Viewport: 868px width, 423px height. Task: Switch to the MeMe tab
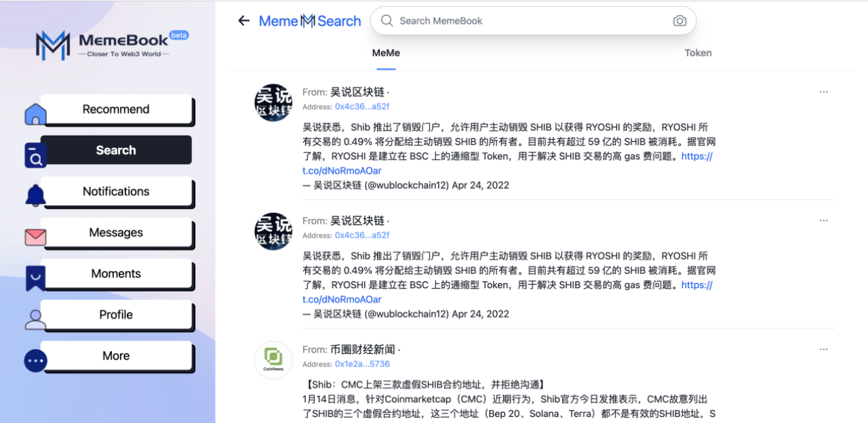pos(386,53)
